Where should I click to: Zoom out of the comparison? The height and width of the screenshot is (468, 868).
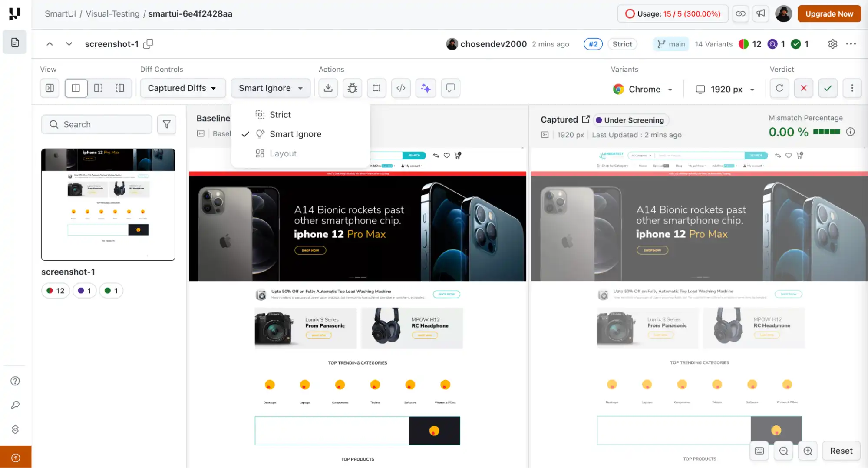(x=783, y=451)
